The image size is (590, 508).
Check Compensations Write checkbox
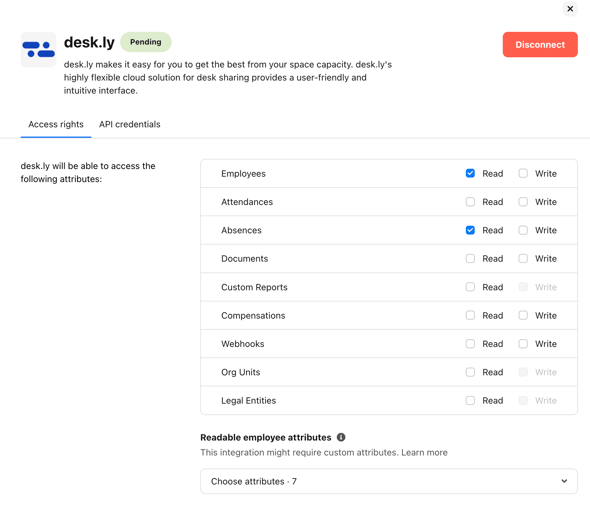click(x=523, y=315)
